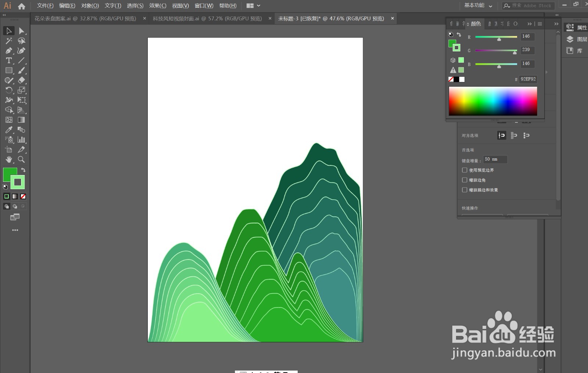
Task: Pick the Perspective Grid tool
Action: point(22,110)
